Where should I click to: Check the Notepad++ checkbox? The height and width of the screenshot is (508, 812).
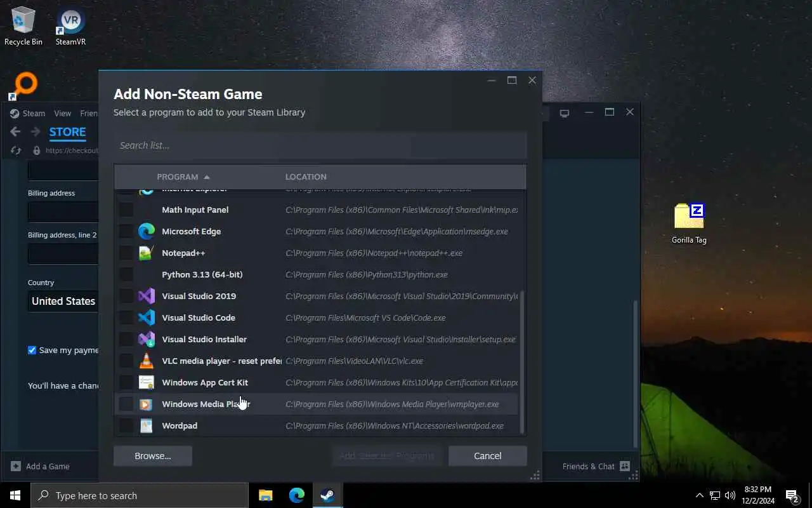pyautogui.click(x=126, y=253)
